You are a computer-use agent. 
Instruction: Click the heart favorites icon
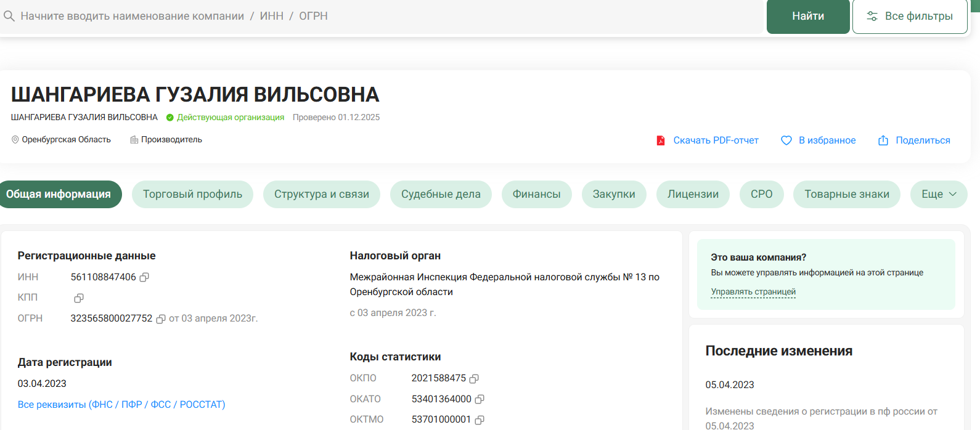[x=786, y=140]
